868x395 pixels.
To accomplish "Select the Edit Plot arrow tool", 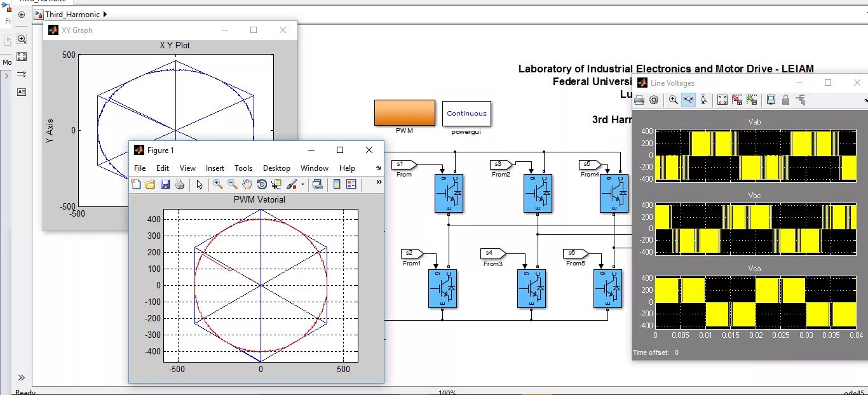I will coord(200,184).
